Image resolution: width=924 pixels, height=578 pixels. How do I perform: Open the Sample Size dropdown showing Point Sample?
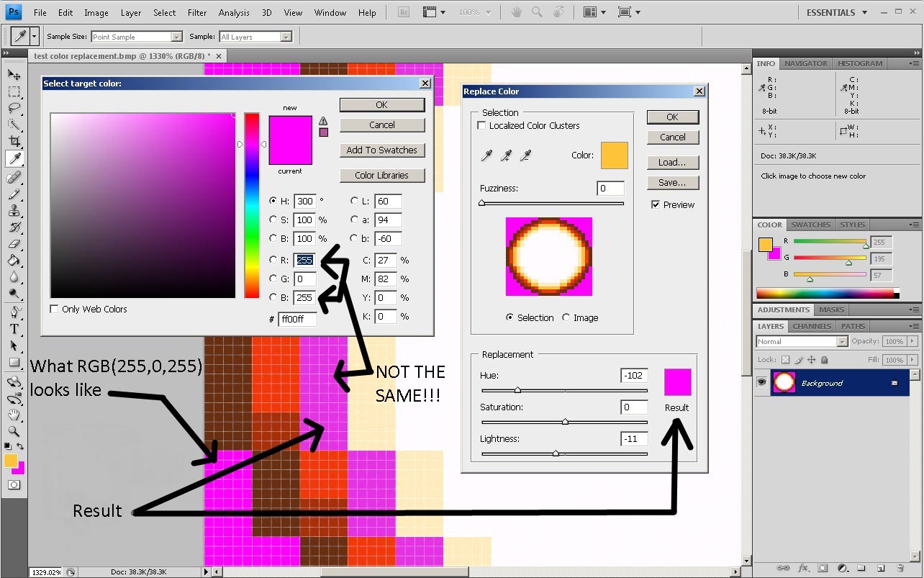point(176,35)
